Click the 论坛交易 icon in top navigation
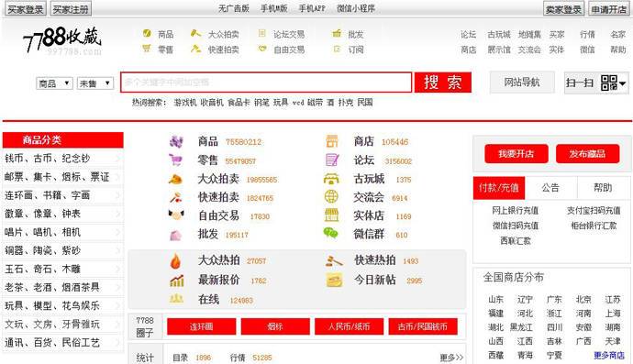 [262, 33]
